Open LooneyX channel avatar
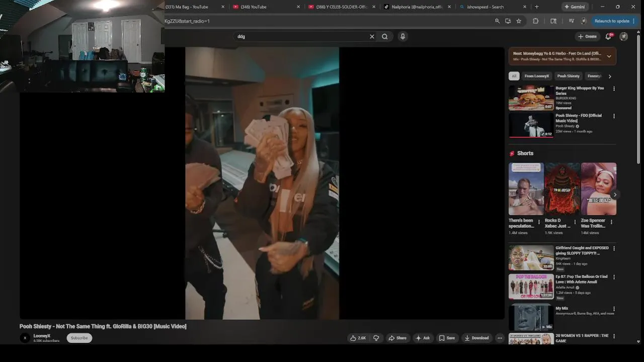Viewport: 644px width, 362px height. point(25,338)
